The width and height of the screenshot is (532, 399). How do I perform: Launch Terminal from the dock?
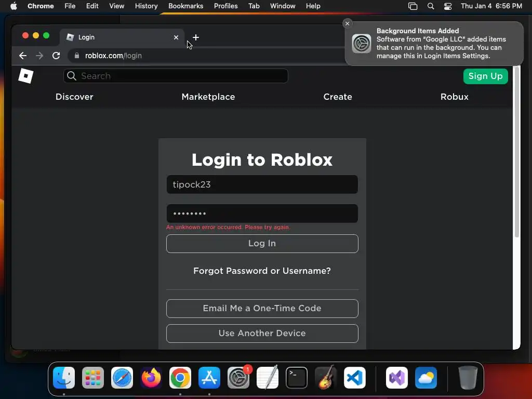click(297, 378)
